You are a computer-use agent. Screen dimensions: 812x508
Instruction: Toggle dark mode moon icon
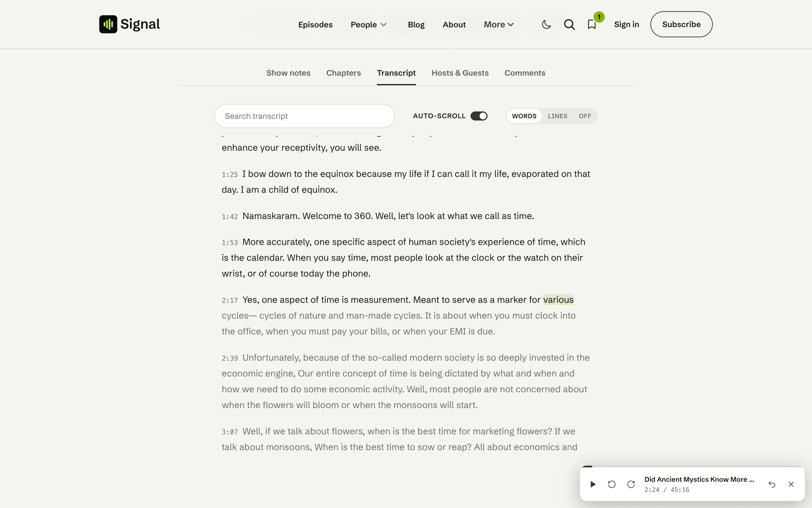click(x=546, y=25)
